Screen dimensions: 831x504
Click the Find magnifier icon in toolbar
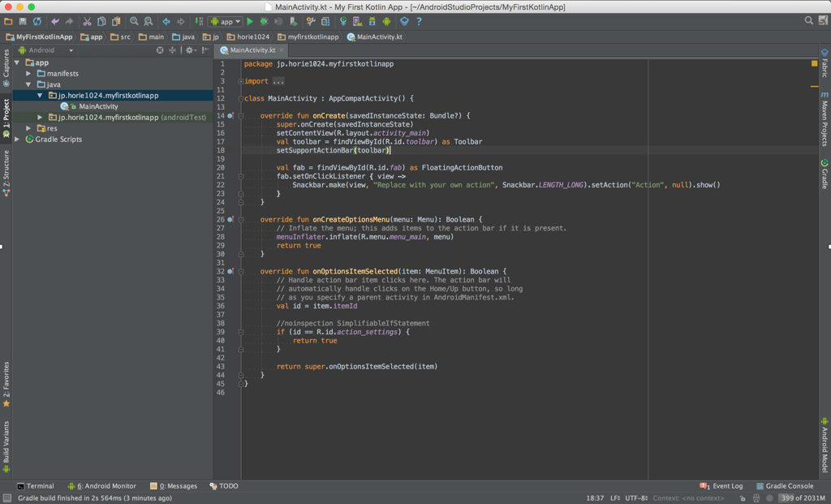click(134, 22)
